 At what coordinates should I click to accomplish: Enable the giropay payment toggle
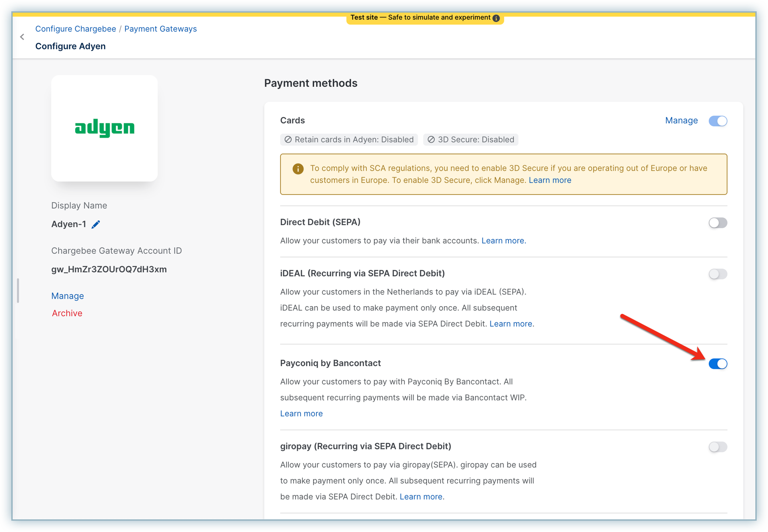(718, 447)
